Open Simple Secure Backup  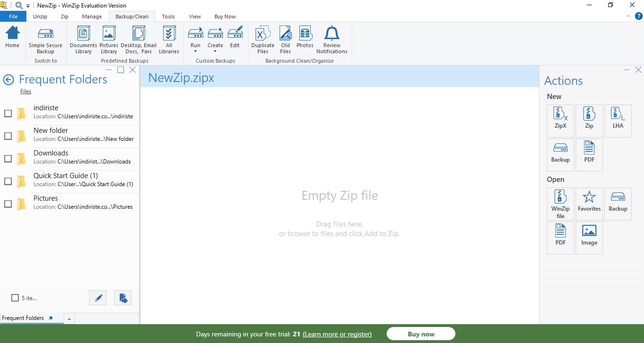(x=45, y=41)
